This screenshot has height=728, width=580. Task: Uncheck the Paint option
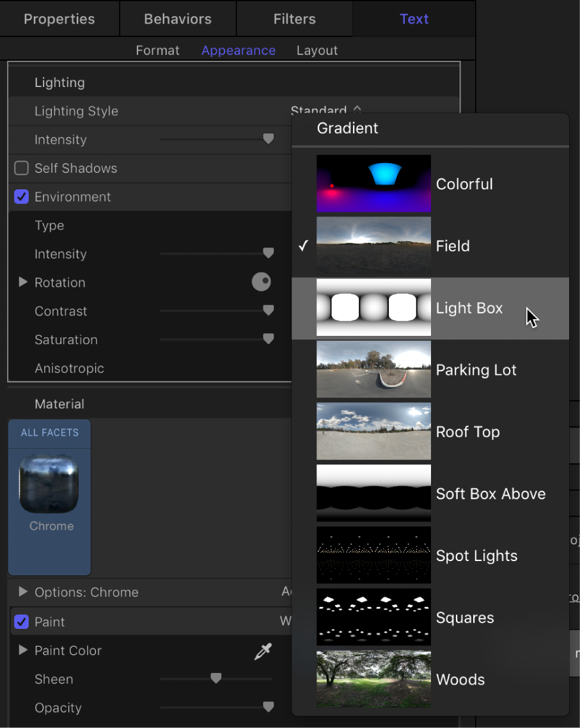click(21, 621)
